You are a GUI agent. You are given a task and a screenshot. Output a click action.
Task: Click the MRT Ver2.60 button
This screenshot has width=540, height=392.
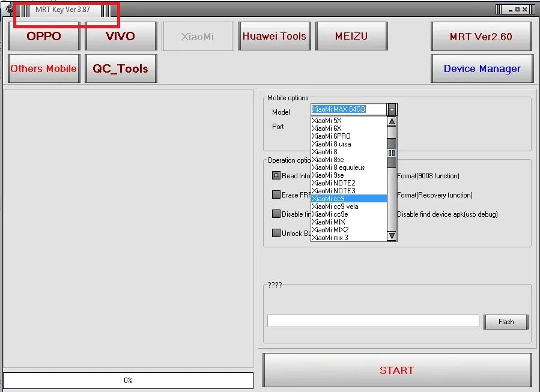[482, 36]
